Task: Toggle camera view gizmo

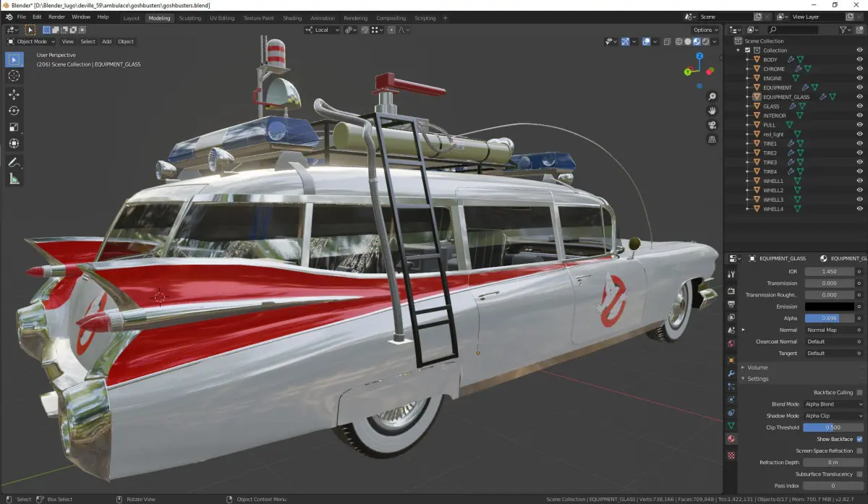Action: (x=712, y=125)
